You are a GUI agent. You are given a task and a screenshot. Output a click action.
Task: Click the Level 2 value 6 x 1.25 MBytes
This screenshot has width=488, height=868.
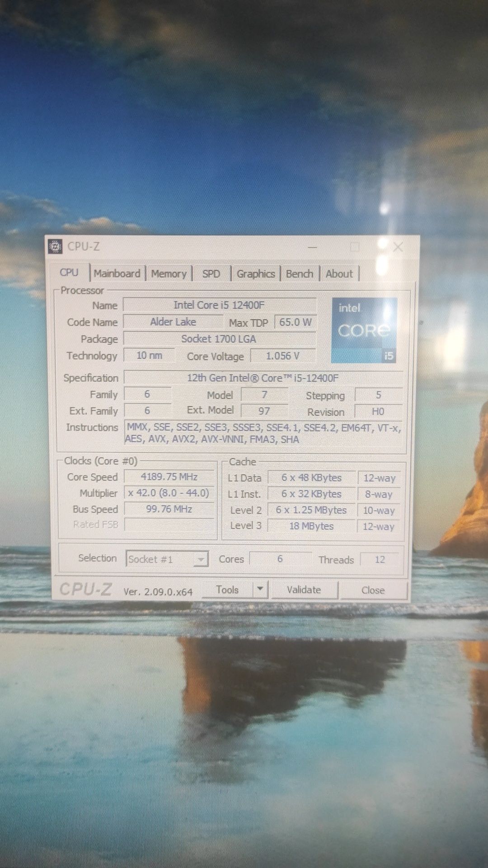click(311, 510)
